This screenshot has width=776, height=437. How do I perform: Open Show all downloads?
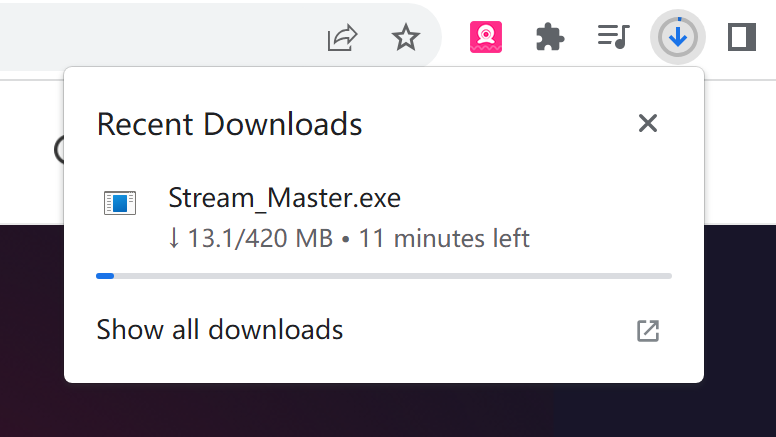pos(220,330)
